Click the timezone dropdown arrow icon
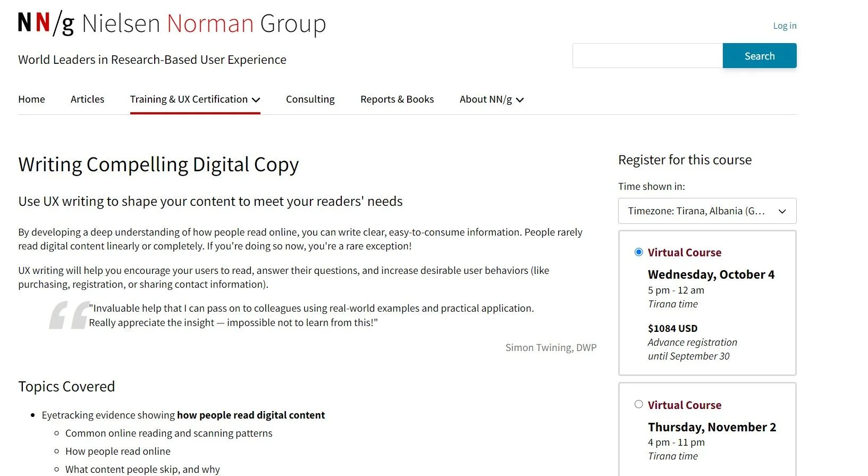Viewport: 868px width, 476px height. [x=782, y=211]
